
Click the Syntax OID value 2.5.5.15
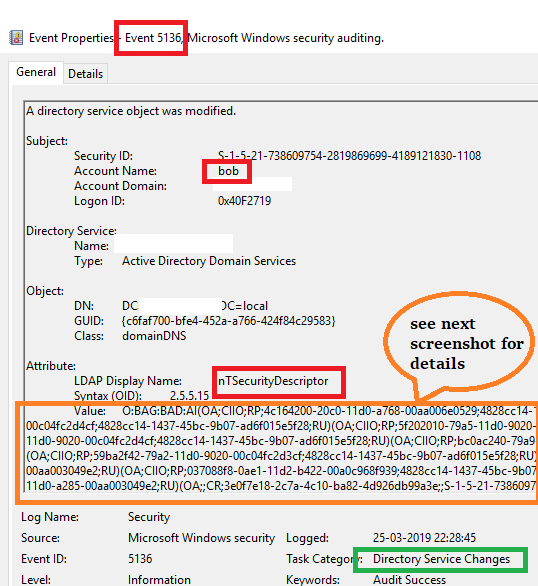coord(189,395)
